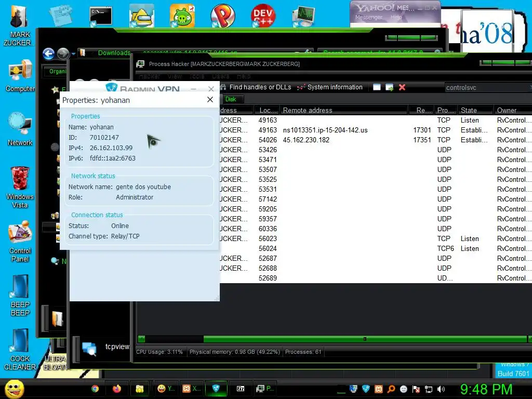Launch the red P application desktop icon
Viewport: 532px width, 399px height.
tap(222, 16)
